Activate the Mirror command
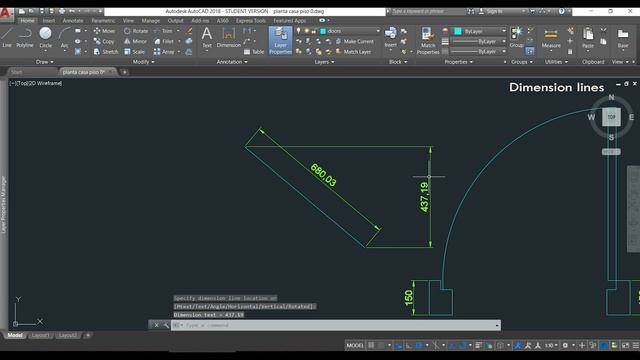The image size is (640, 360). (135, 41)
